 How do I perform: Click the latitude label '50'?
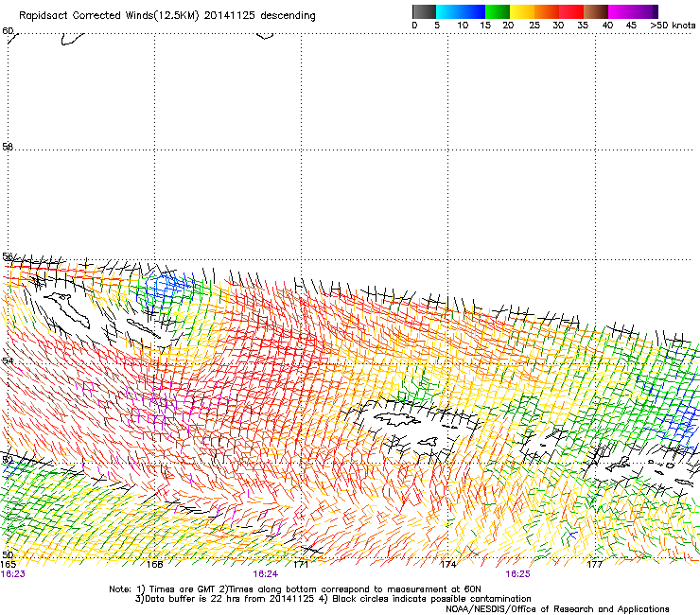pos(8,554)
